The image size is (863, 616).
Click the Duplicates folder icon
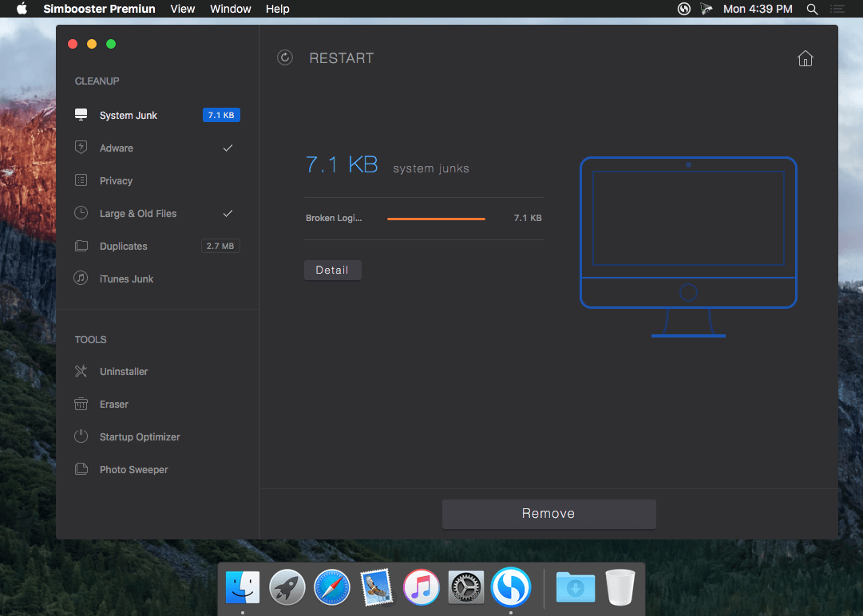coord(81,245)
